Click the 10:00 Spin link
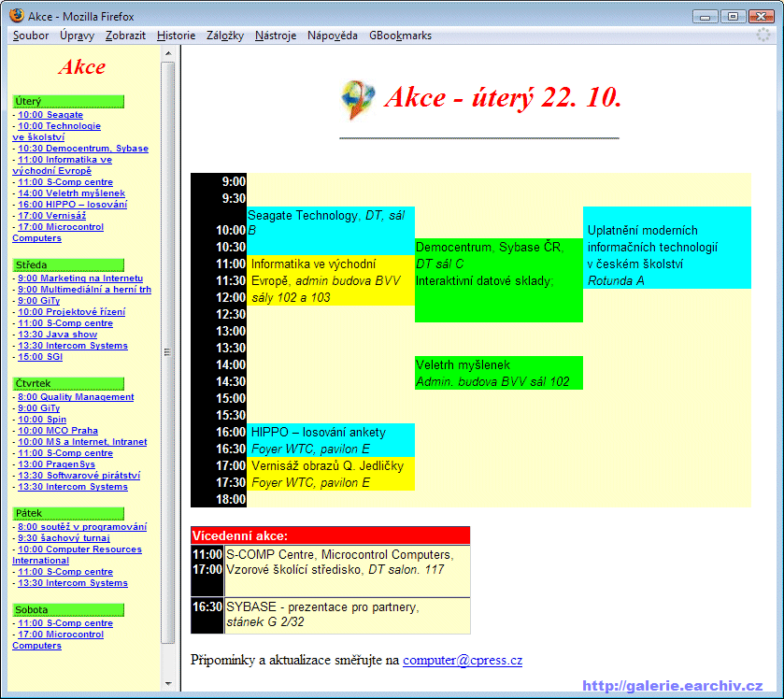This screenshot has height=699, width=784. point(42,419)
